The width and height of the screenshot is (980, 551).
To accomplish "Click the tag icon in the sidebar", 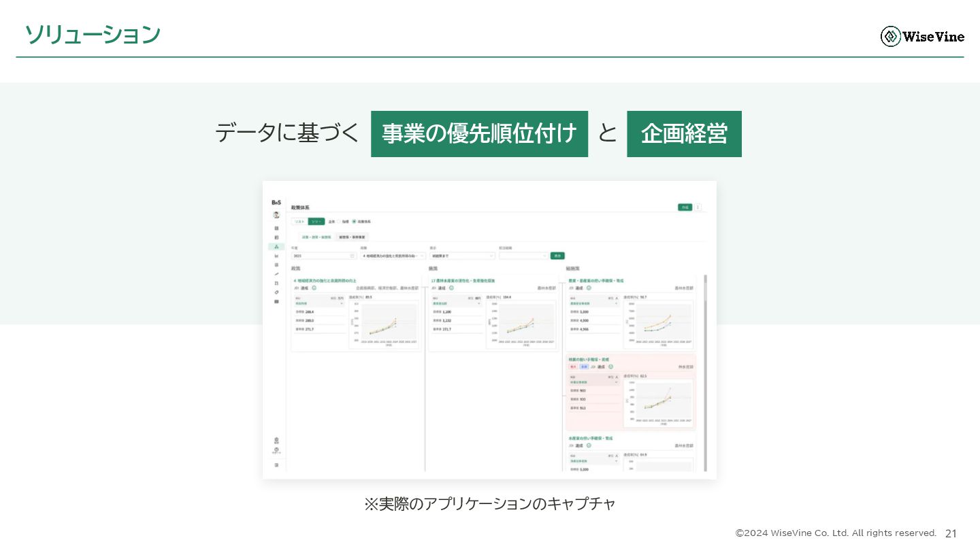I will (x=276, y=293).
